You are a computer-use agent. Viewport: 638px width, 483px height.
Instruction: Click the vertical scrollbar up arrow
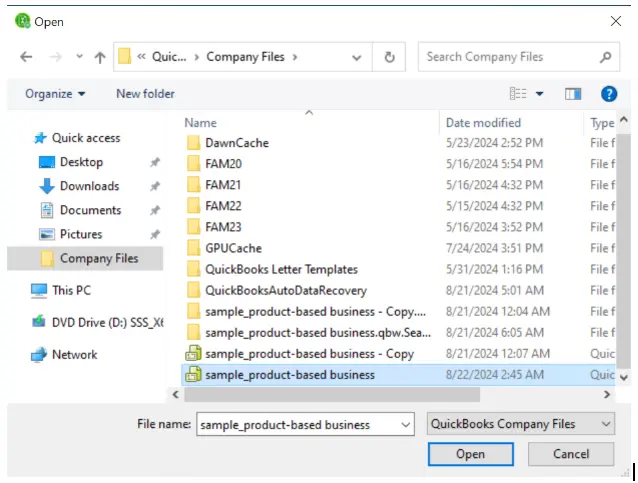(x=623, y=119)
